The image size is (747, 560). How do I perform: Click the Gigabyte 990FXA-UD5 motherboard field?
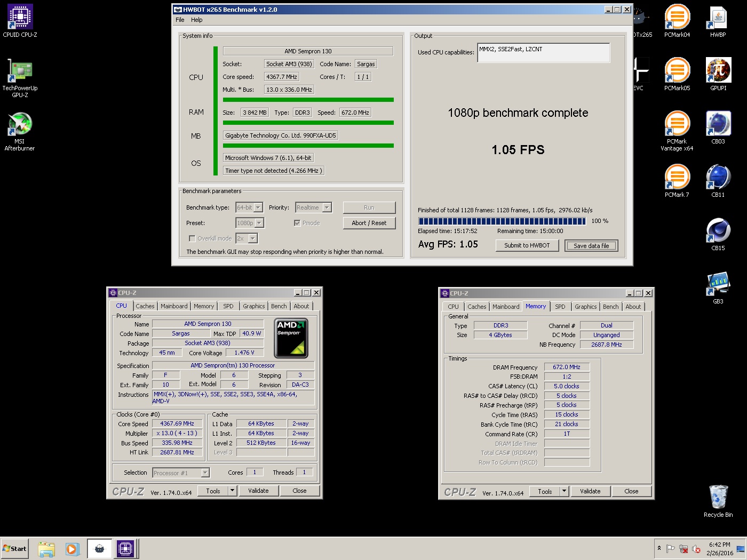[281, 135]
